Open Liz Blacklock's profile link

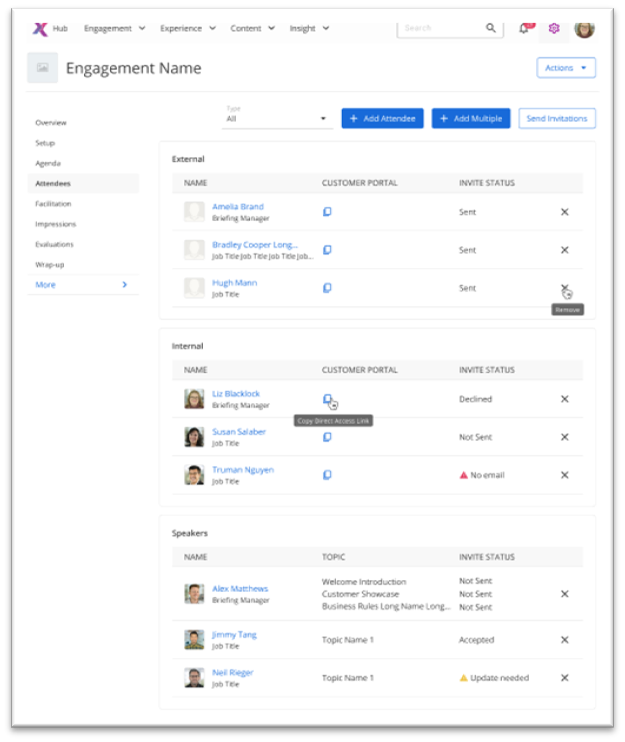point(236,394)
